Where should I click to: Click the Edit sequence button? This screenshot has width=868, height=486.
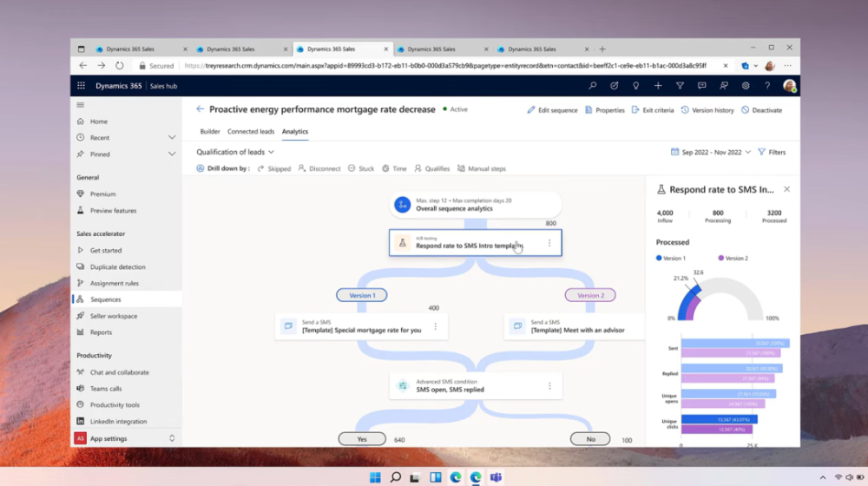pyautogui.click(x=552, y=110)
